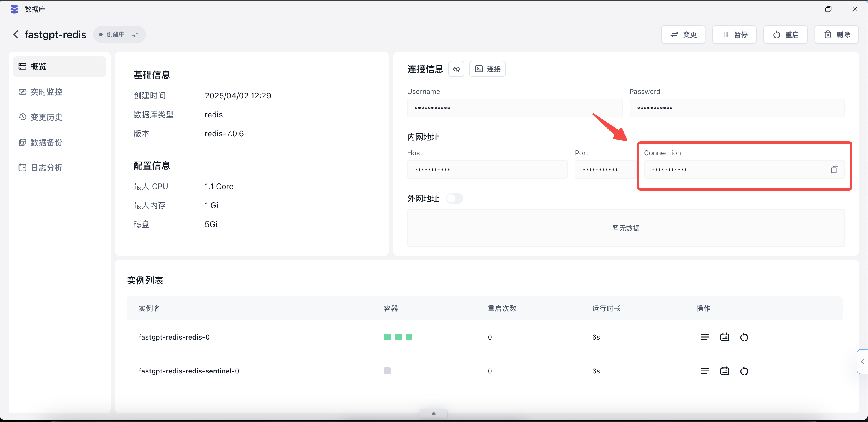Go back using the left arrow
The image size is (868, 422).
pos(16,34)
